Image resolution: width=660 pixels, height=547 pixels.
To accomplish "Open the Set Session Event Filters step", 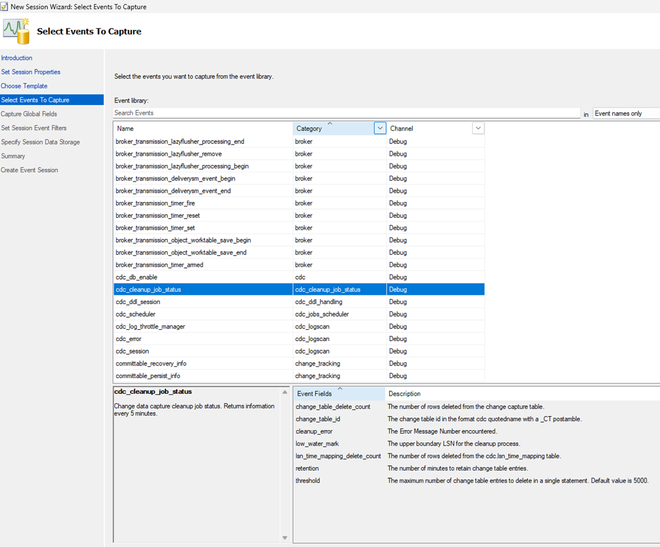I will click(34, 128).
